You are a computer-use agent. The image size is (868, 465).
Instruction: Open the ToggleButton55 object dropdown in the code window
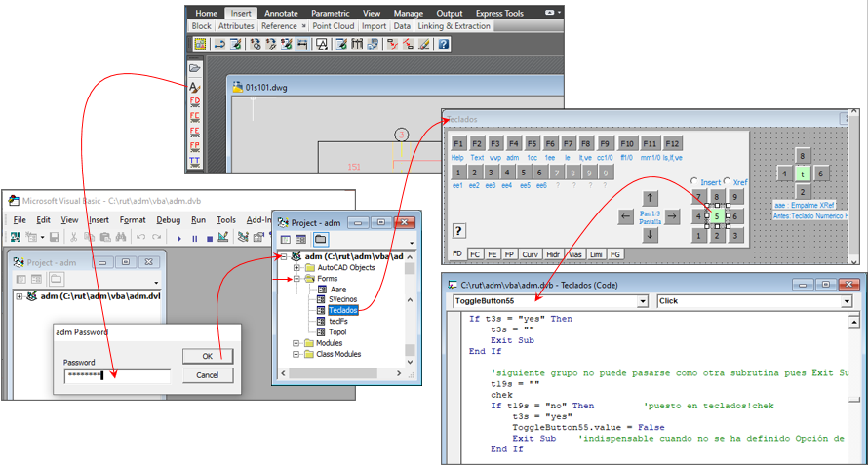[x=642, y=301]
